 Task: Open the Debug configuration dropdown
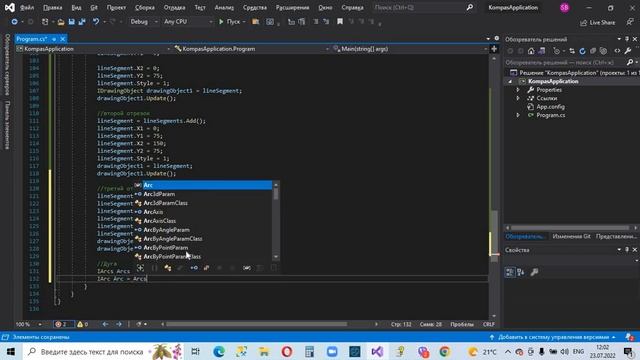point(144,22)
